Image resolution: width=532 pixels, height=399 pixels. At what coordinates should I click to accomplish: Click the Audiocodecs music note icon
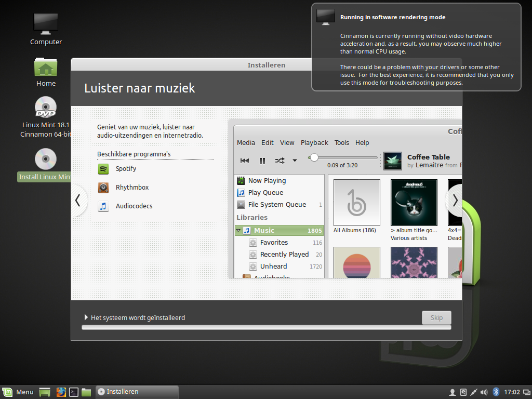(x=103, y=206)
